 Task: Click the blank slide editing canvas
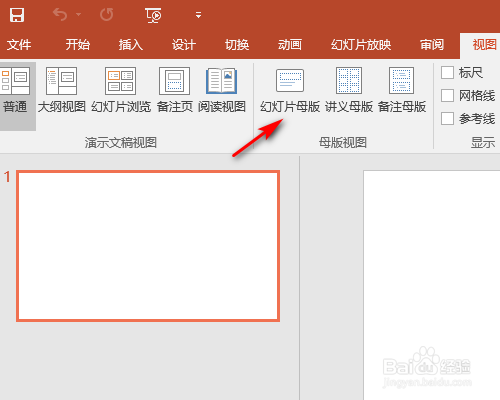tap(432, 285)
